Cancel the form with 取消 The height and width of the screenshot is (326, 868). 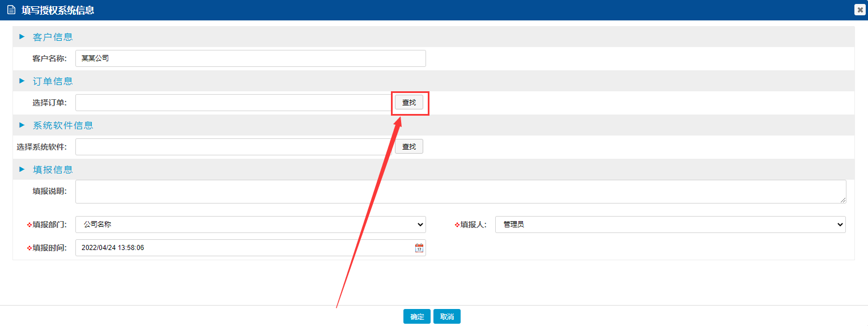pyautogui.click(x=447, y=317)
